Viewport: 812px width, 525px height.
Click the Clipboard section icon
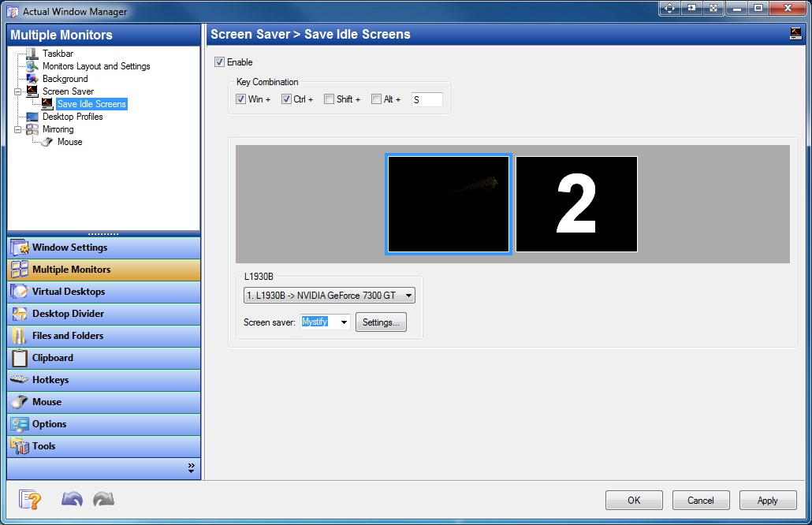tap(20, 358)
